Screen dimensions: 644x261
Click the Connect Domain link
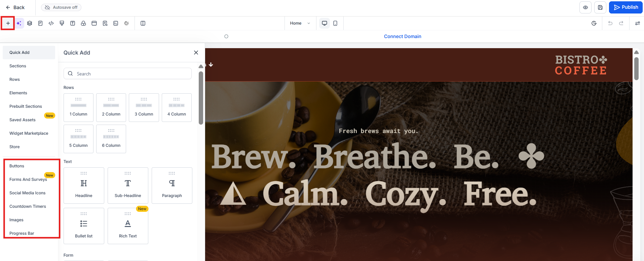tap(403, 36)
